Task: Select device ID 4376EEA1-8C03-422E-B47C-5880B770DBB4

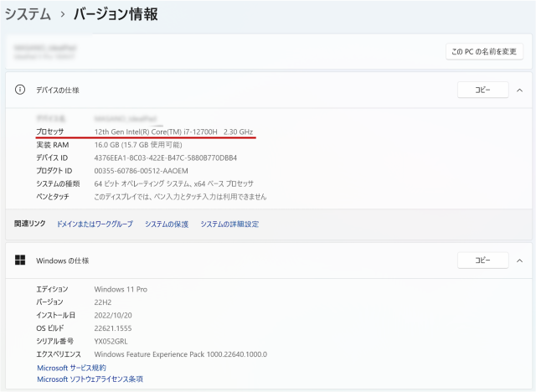Action: (x=166, y=157)
